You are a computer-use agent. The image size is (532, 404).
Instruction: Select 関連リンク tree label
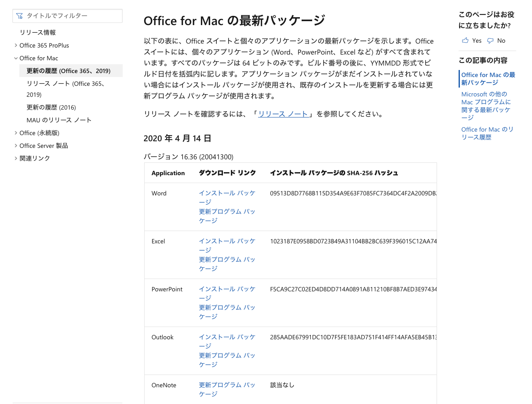pyautogui.click(x=35, y=158)
